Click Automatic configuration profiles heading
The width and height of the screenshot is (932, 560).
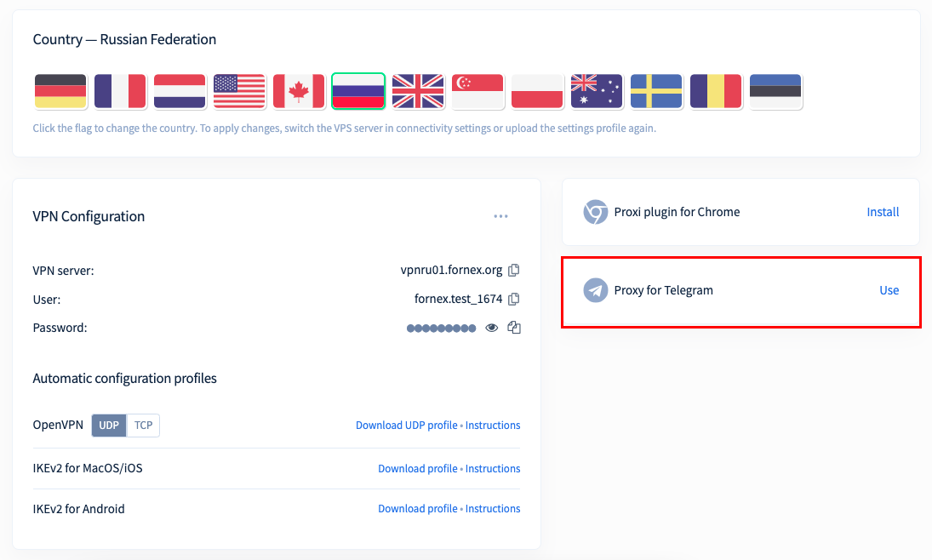point(124,378)
